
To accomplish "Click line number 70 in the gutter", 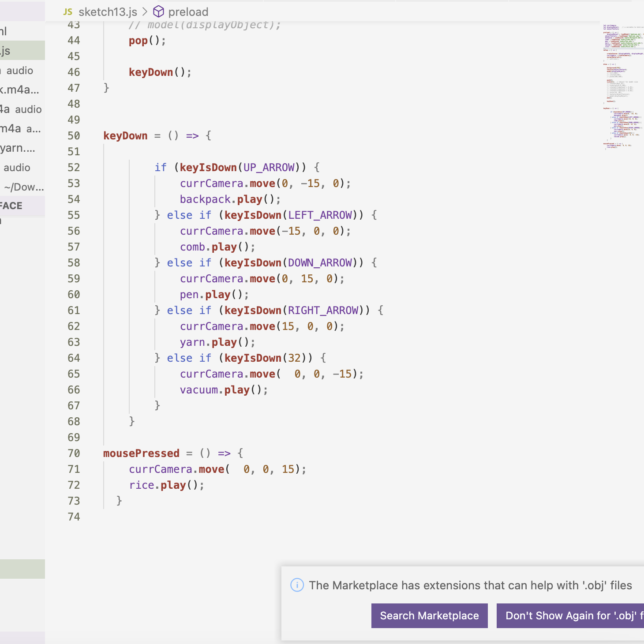I will coord(74,453).
